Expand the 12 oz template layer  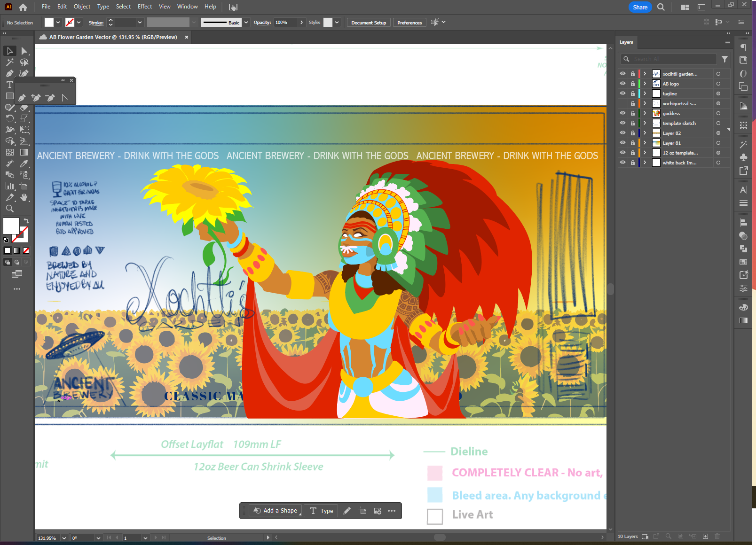pyautogui.click(x=645, y=153)
